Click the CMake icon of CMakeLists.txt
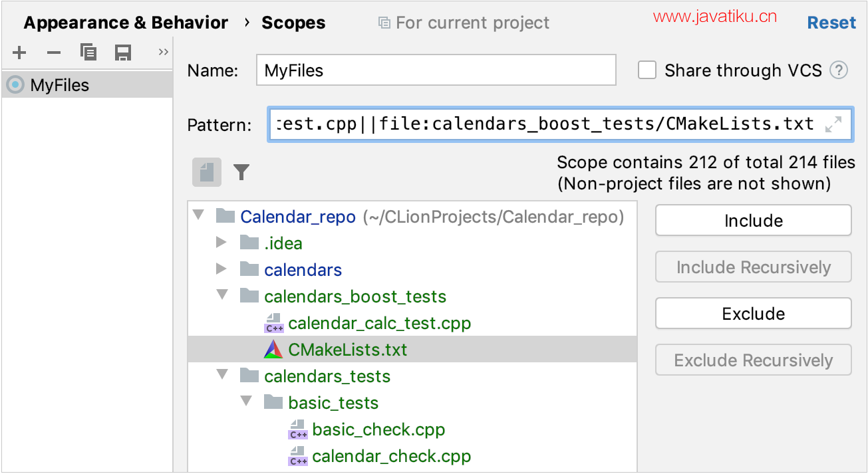The height and width of the screenshot is (474, 868). (x=273, y=350)
